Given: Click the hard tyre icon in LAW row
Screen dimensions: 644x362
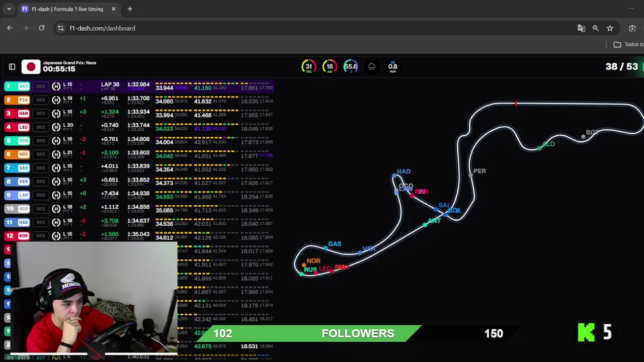Looking at the screenshot, I should point(56,195).
